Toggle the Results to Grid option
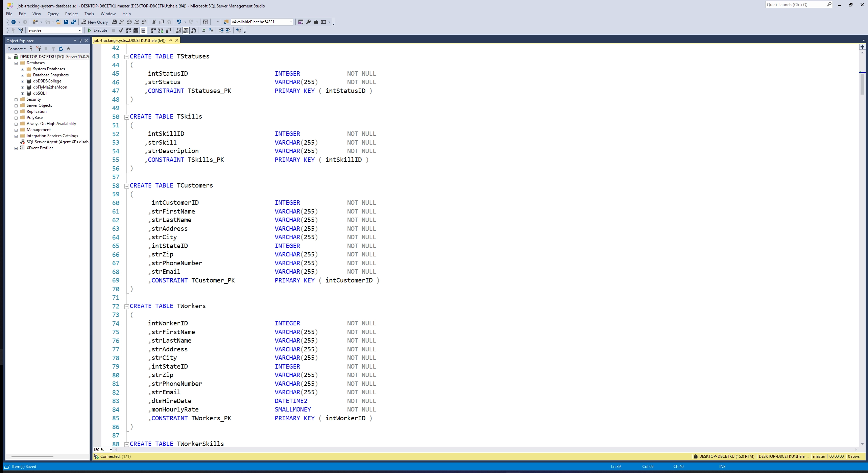Screen dimensions: 868x473 pyautogui.click(x=186, y=30)
